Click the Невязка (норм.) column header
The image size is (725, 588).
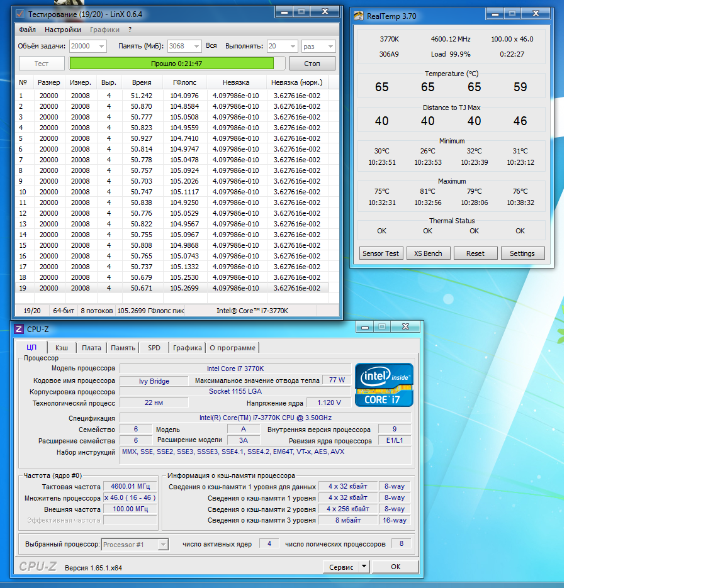(x=297, y=82)
